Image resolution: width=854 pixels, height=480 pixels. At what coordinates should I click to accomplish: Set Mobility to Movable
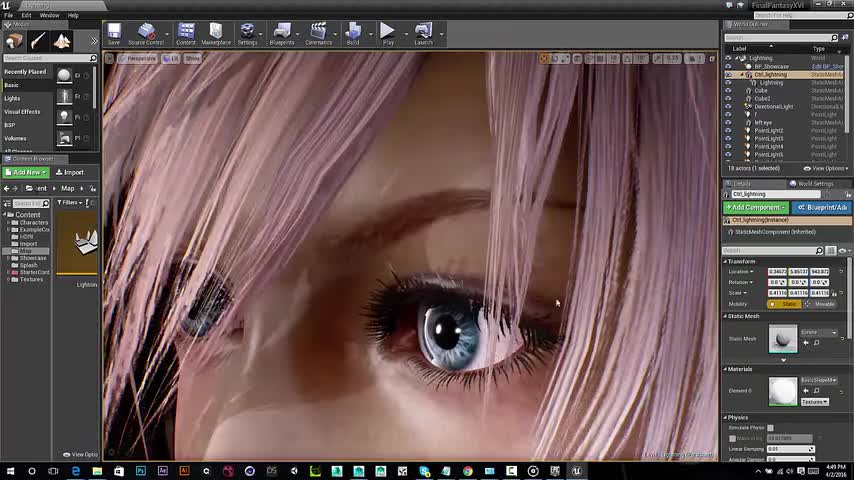click(x=820, y=304)
